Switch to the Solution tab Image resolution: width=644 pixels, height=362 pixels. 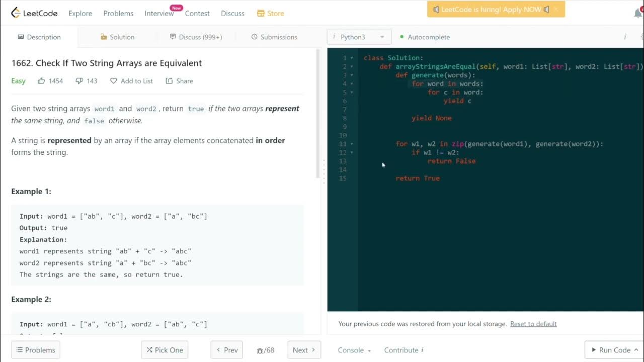[117, 37]
